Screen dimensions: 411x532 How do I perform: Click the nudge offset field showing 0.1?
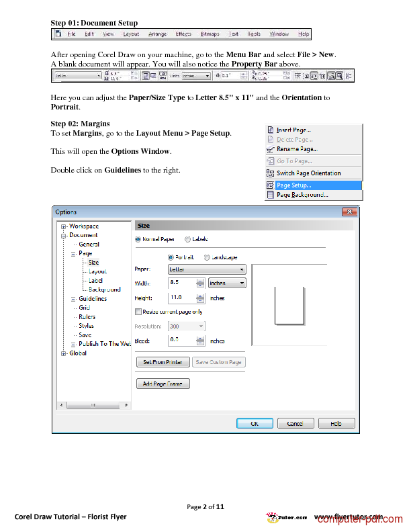click(x=230, y=76)
